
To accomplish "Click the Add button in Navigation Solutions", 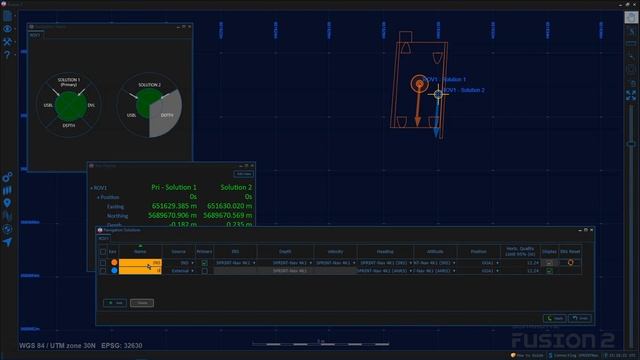I will (x=115, y=303).
